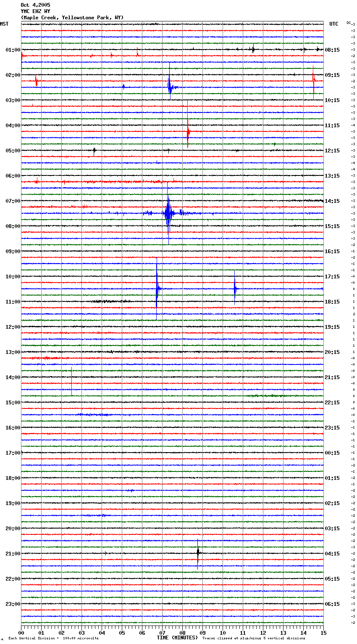Select the "03:00" MST time label

click(13, 100)
